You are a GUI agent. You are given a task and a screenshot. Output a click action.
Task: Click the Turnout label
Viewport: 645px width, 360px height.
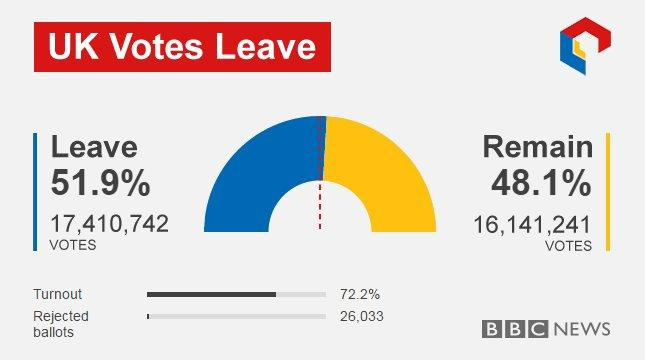pyautogui.click(x=58, y=294)
